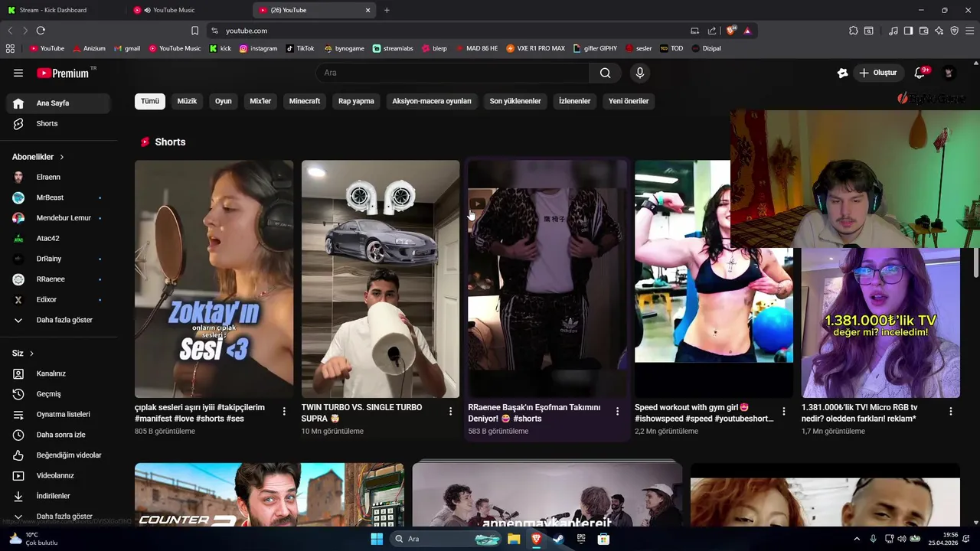Select the Müzik filter chip

point(188,101)
